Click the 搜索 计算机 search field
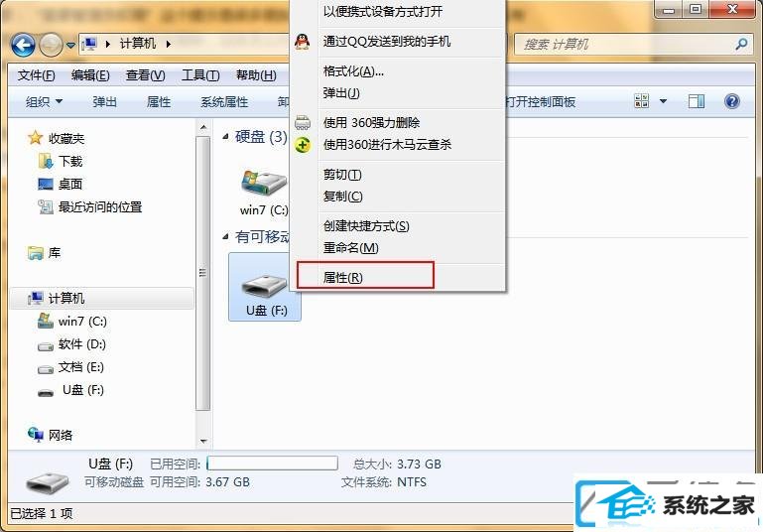763x532 pixels. pyautogui.click(x=624, y=45)
